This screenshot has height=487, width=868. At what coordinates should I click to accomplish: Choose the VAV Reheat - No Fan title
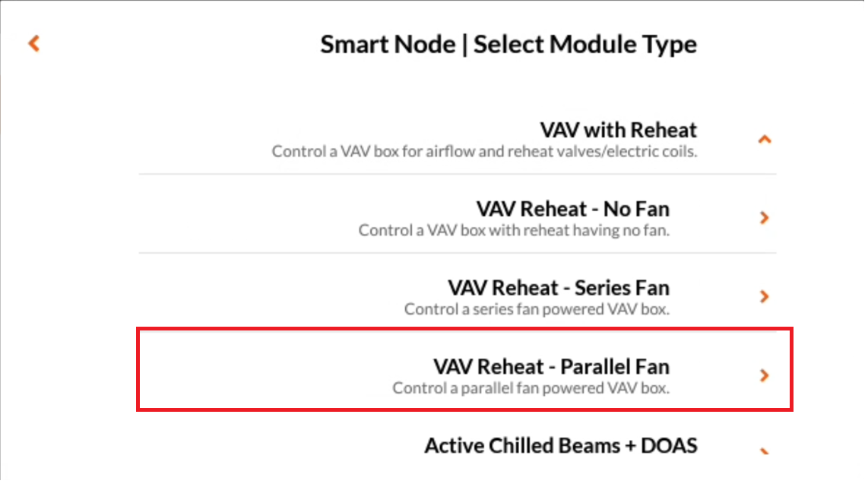573,209
